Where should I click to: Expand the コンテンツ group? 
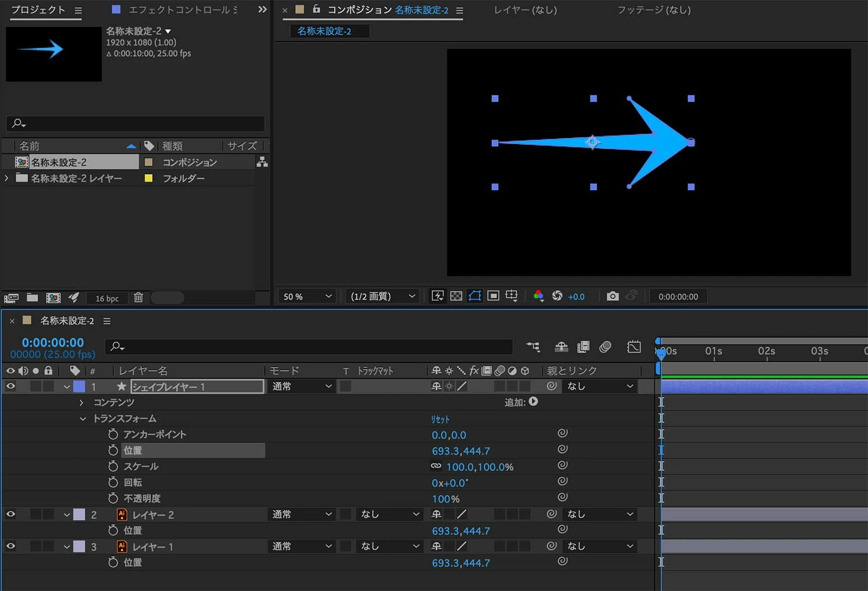click(81, 402)
